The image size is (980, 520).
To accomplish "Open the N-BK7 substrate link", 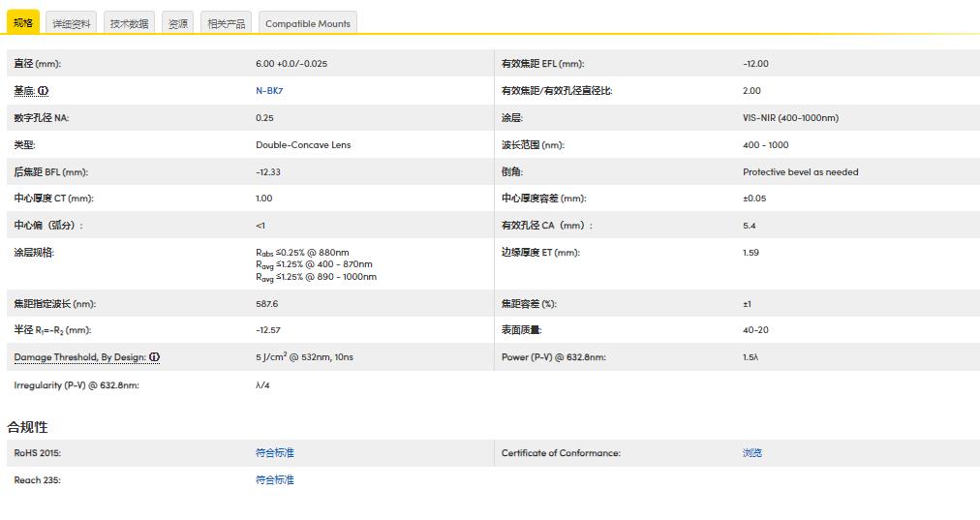I will click(269, 91).
